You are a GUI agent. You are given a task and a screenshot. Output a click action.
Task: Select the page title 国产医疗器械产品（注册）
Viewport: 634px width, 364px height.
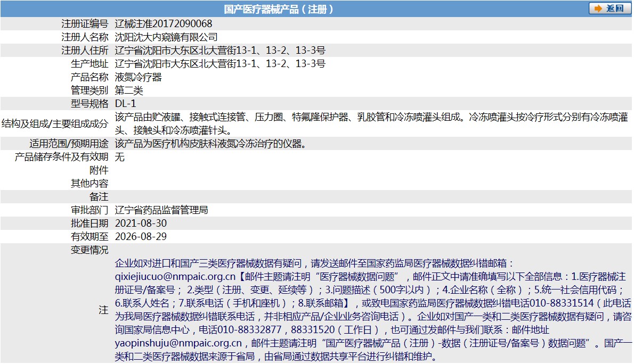coord(279,9)
